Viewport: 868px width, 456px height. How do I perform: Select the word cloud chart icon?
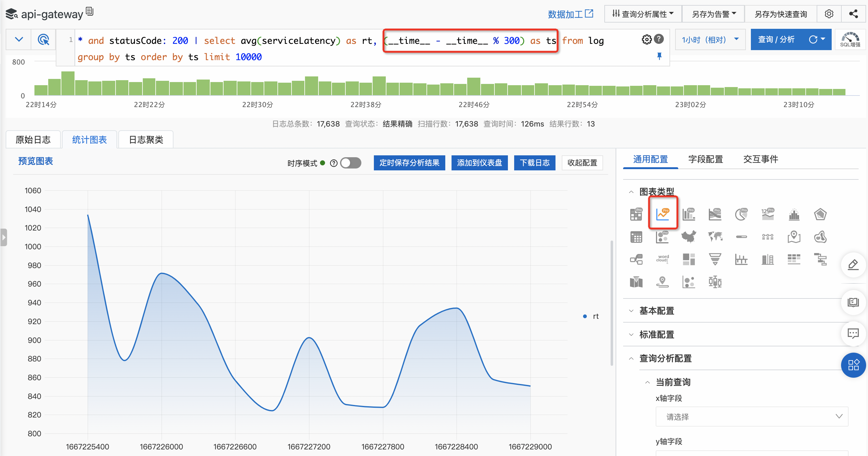click(x=662, y=259)
